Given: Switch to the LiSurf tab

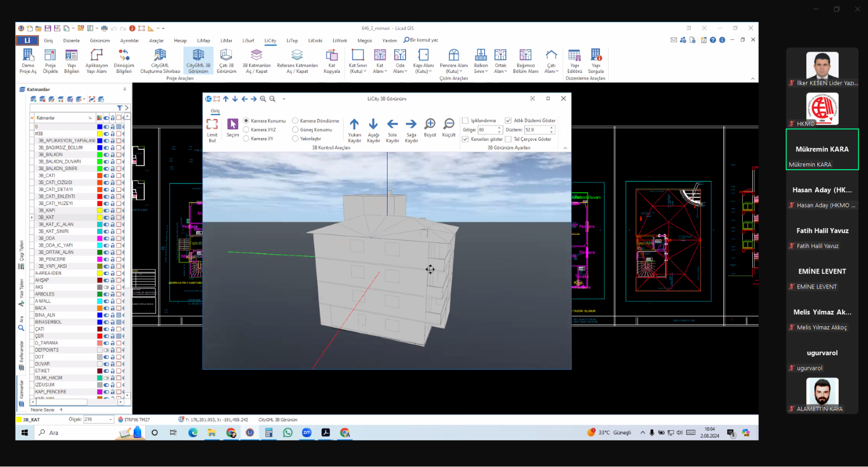Looking at the screenshot, I should [249, 40].
